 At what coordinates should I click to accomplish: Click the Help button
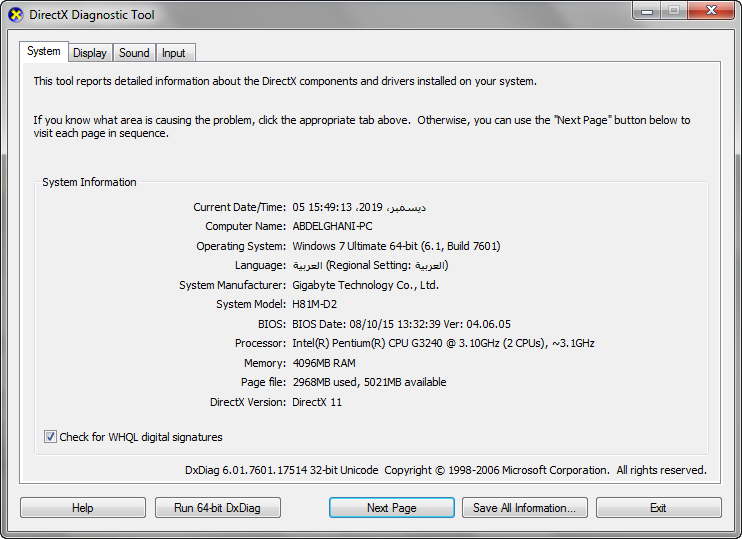(83, 508)
